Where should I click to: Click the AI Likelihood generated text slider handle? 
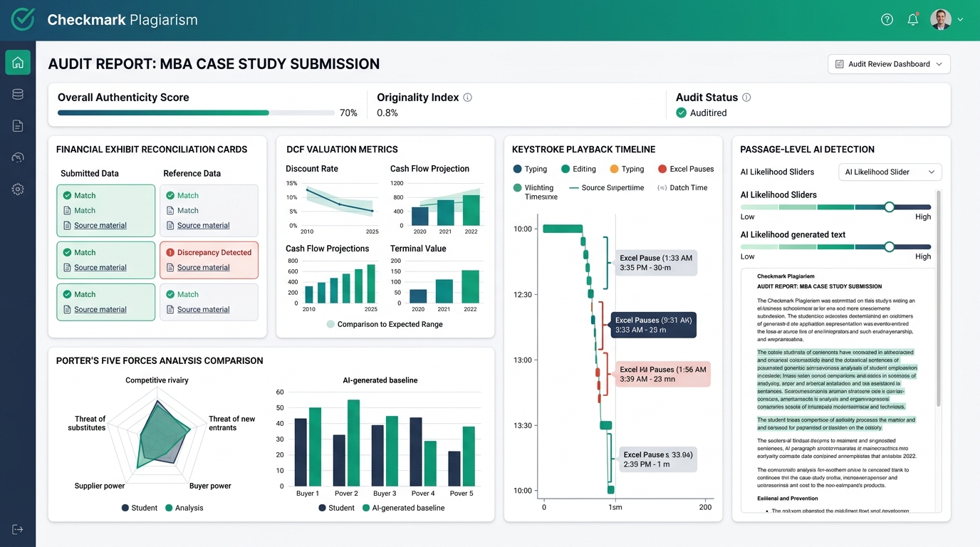pyautogui.click(x=889, y=246)
